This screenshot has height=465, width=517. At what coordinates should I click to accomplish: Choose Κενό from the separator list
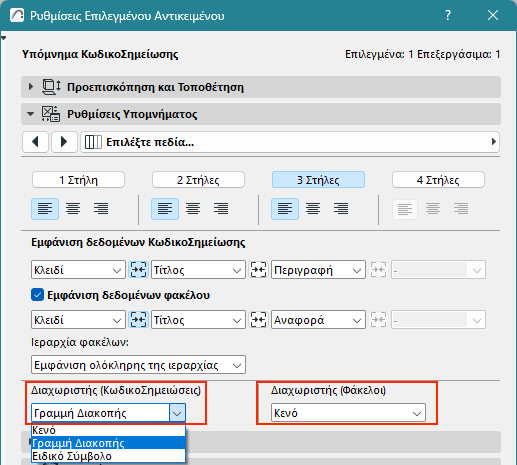point(108,430)
